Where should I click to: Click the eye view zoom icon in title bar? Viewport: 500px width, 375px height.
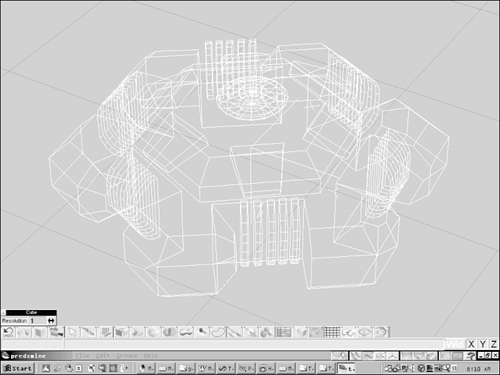(x=339, y=356)
